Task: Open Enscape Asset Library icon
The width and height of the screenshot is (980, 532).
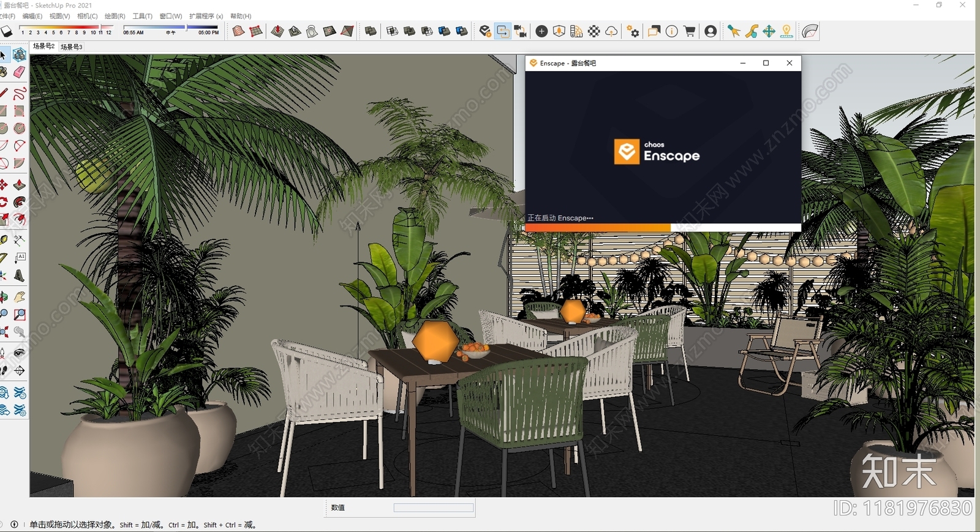Action: [559, 31]
